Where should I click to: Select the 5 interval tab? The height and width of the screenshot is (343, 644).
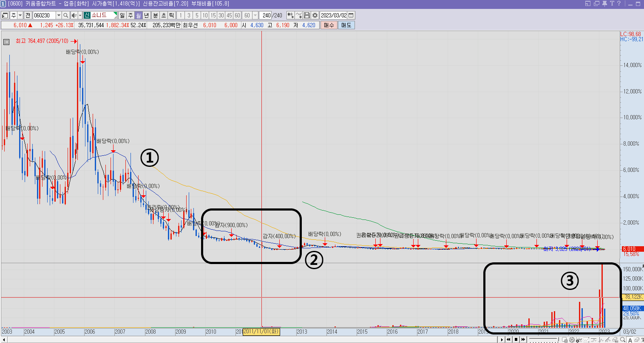(x=197, y=15)
